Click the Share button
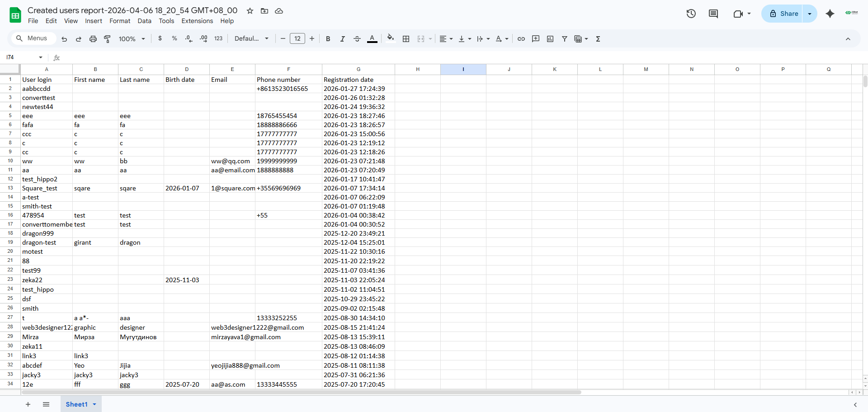Viewport: 868px width, 412px height. [x=783, y=14]
